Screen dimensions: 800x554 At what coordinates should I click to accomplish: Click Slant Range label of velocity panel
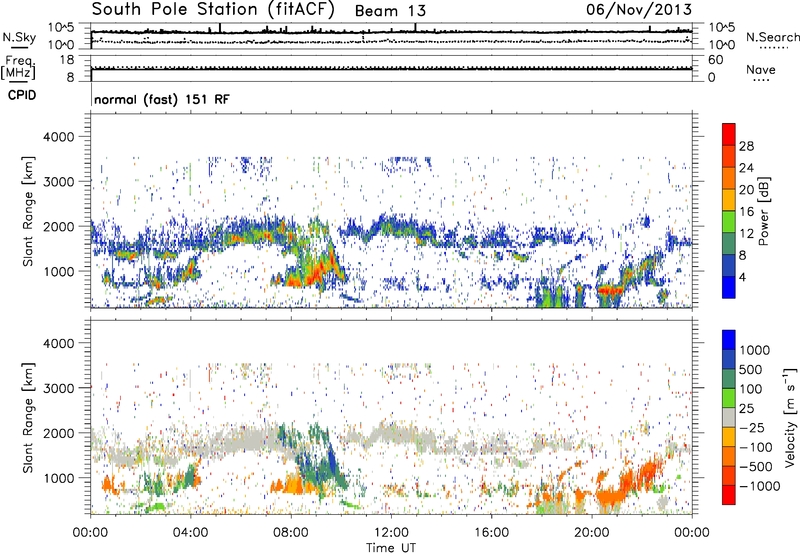click(x=28, y=418)
